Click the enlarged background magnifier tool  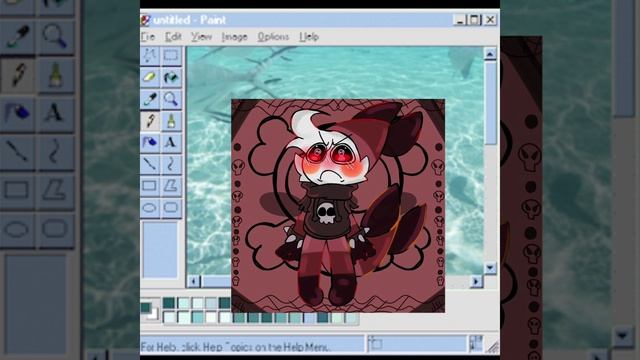(x=56, y=37)
